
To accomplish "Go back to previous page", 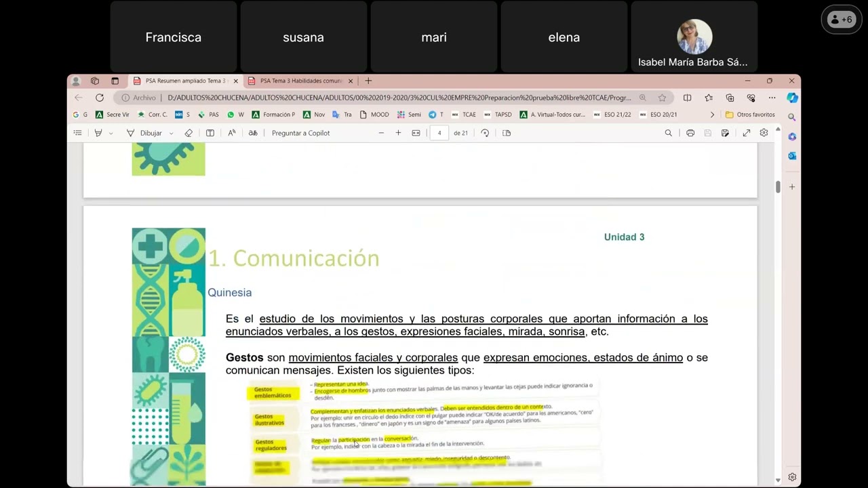I will [x=79, y=98].
